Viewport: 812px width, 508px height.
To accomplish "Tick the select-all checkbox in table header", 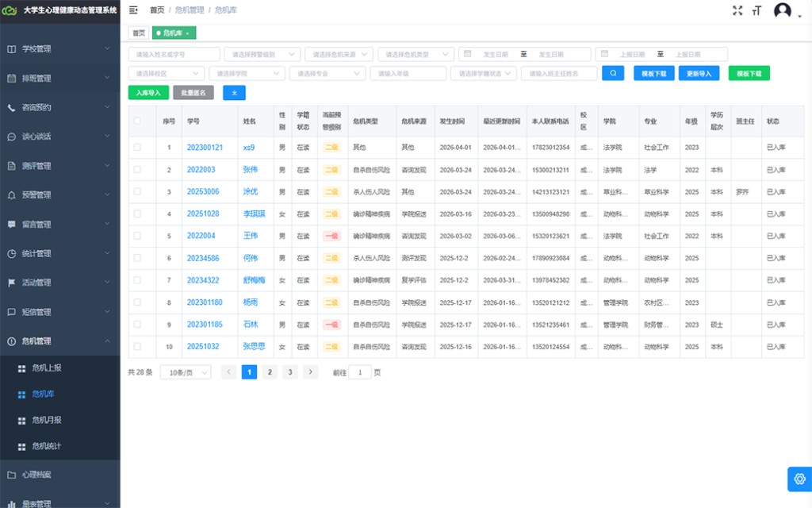I will 137,121.
